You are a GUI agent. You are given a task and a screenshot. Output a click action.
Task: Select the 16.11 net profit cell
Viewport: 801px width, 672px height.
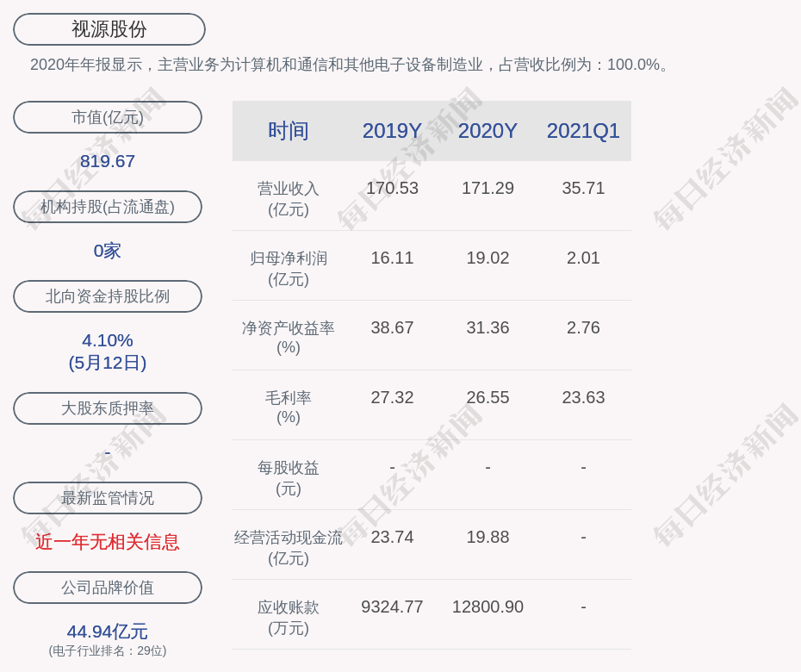pos(392,258)
